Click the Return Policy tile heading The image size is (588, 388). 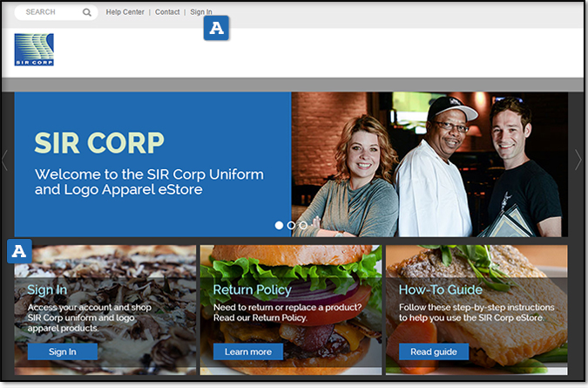[252, 289]
